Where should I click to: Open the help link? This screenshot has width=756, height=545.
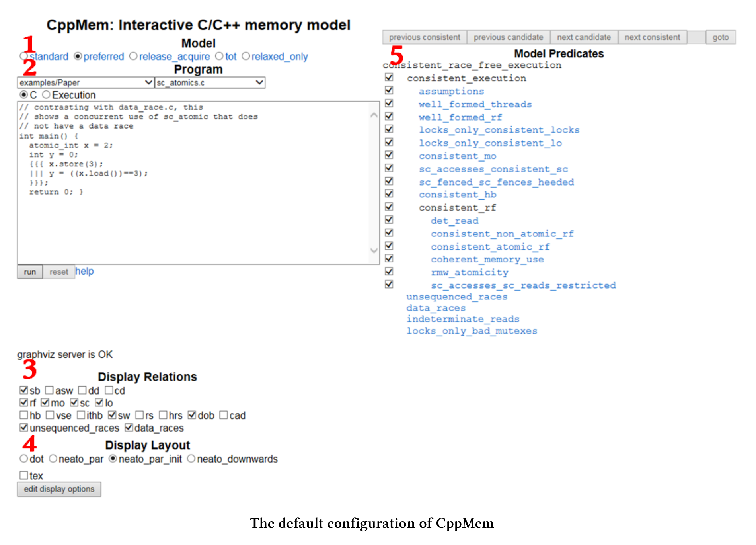pyautogui.click(x=85, y=271)
